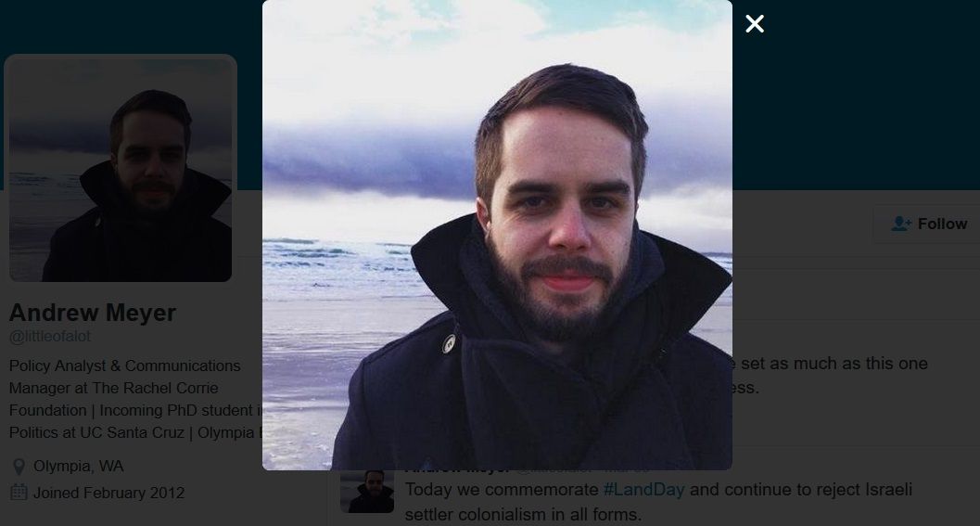The height and width of the screenshot is (526, 980).
Task: Select the Olympia, WA location text
Action: coord(79,466)
